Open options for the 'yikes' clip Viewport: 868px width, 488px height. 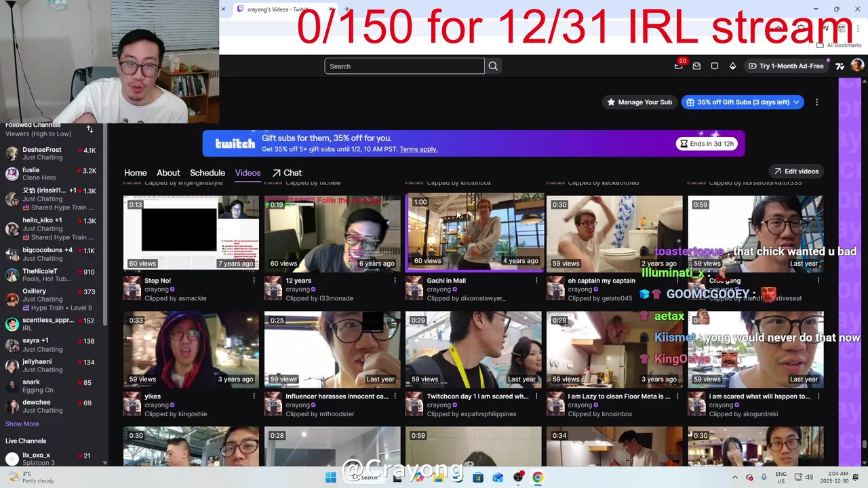click(254, 396)
